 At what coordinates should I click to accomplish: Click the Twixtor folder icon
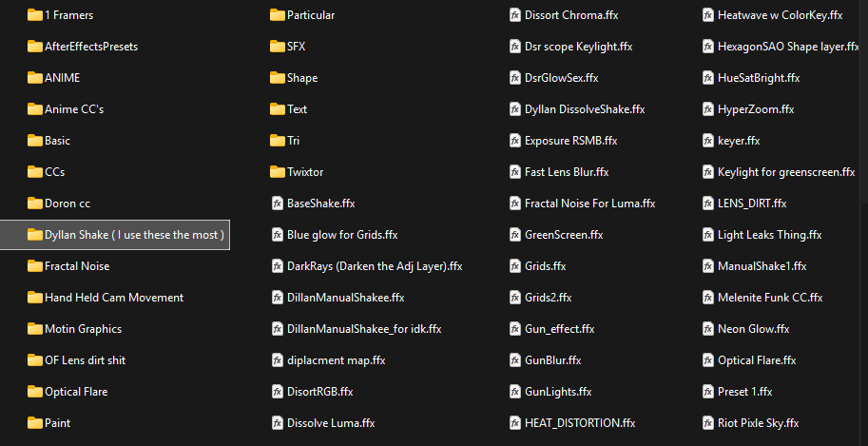pyautogui.click(x=278, y=172)
